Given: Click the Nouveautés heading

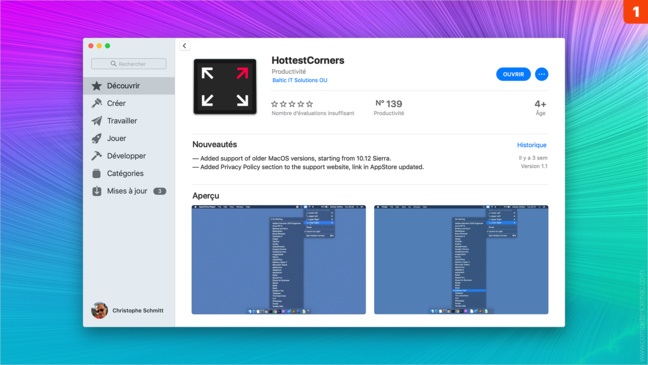Looking at the screenshot, I should [214, 145].
